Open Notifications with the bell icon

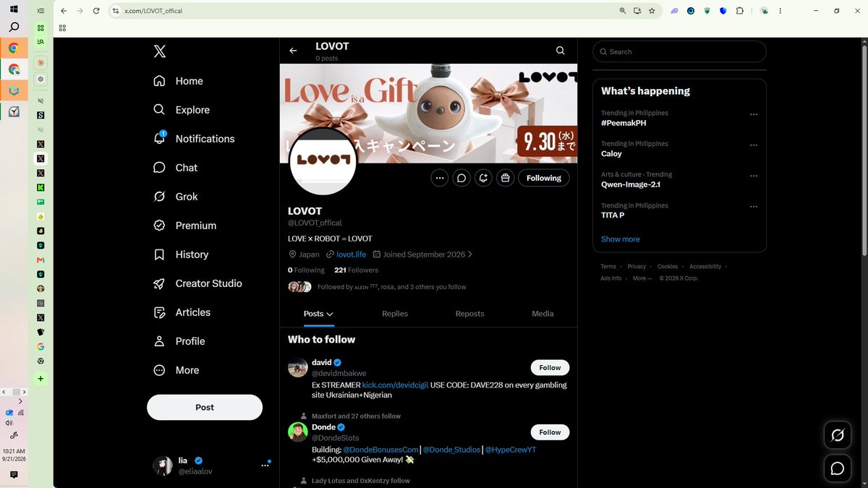coord(194,139)
